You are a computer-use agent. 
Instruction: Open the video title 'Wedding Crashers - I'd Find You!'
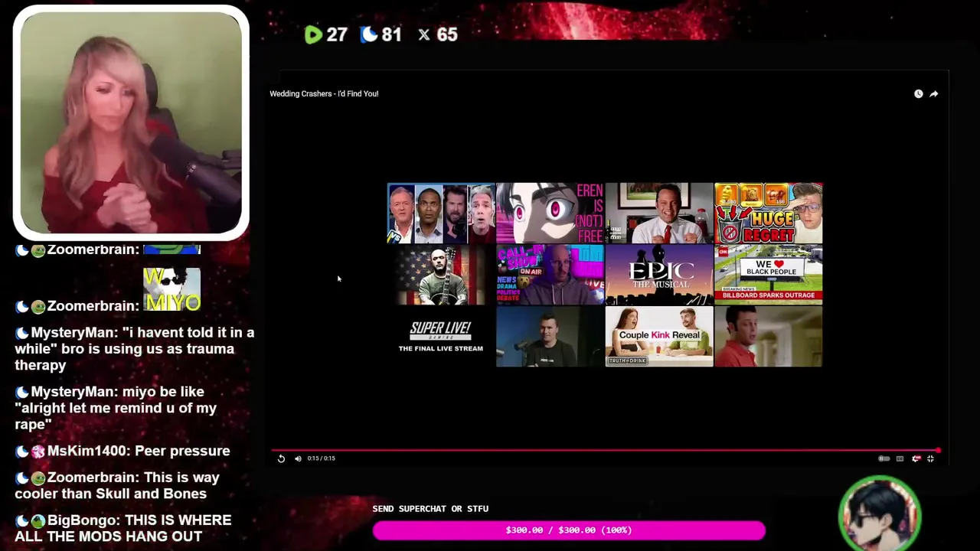click(x=324, y=93)
